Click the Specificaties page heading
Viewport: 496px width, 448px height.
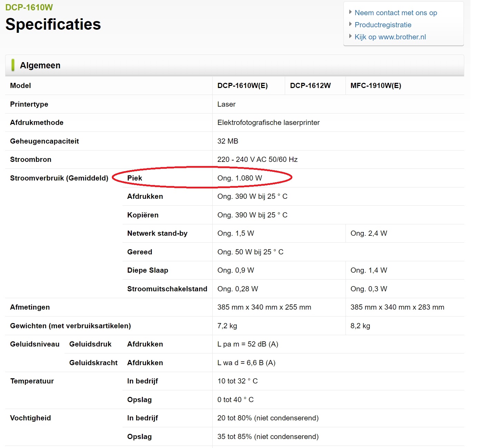pyautogui.click(x=53, y=24)
